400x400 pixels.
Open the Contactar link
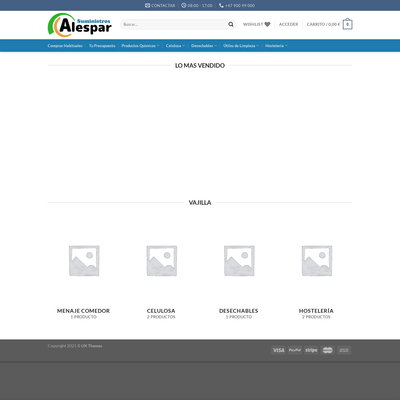coord(160,5)
